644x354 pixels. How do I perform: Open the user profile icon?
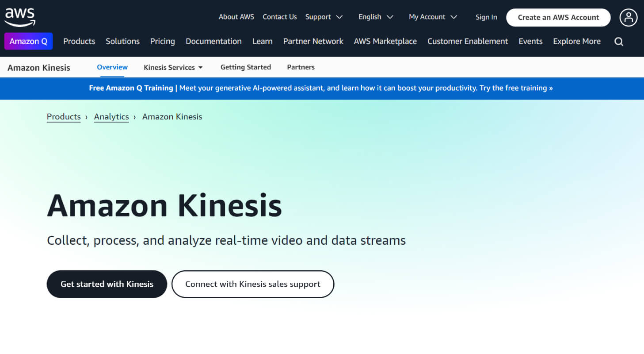click(x=628, y=18)
